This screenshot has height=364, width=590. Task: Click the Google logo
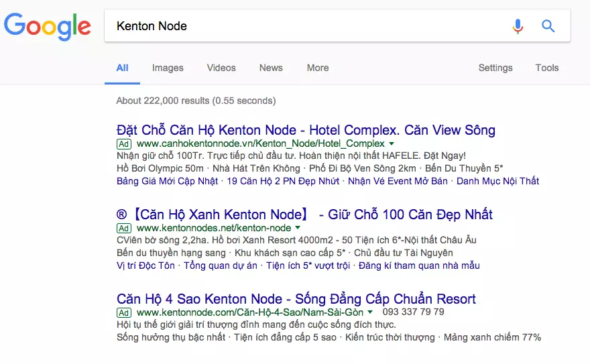(x=48, y=26)
